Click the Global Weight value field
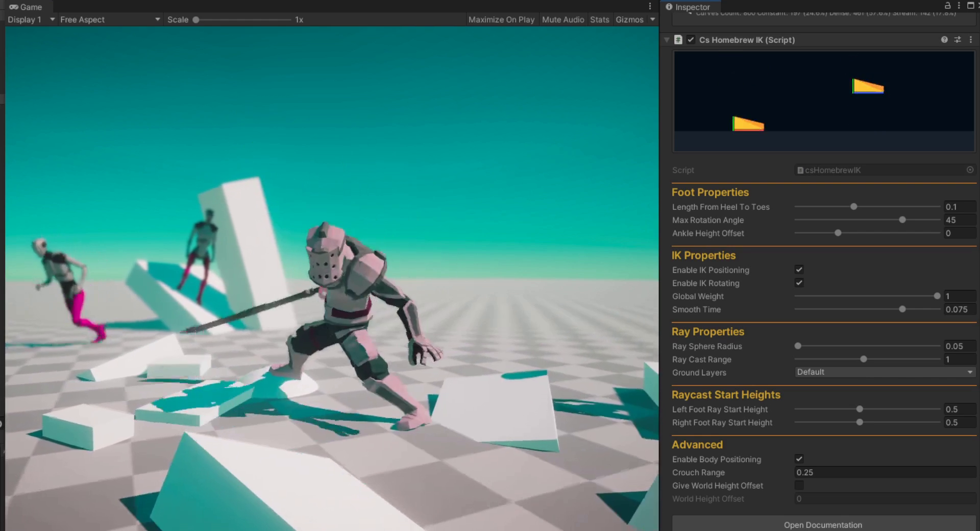Viewport: 980px width, 531px height. pos(960,296)
